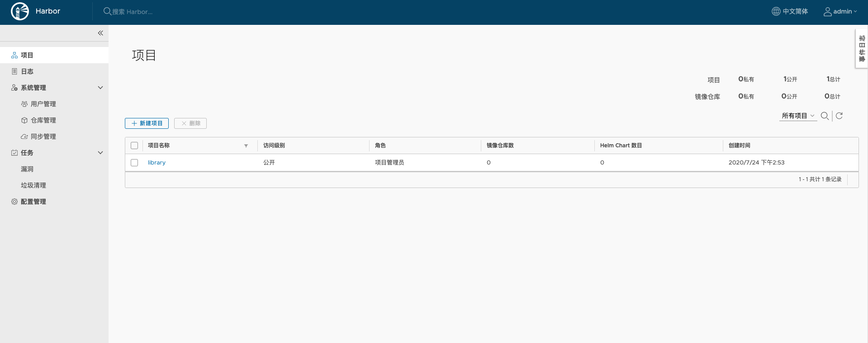This screenshot has width=868, height=343.
Task: Open 垃圾清理 in the sidebar
Action: 33,185
